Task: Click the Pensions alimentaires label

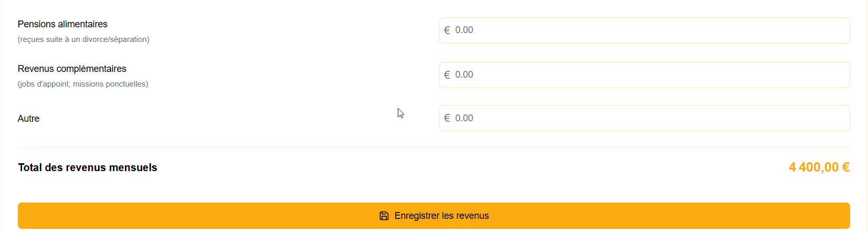Action: (x=62, y=24)
